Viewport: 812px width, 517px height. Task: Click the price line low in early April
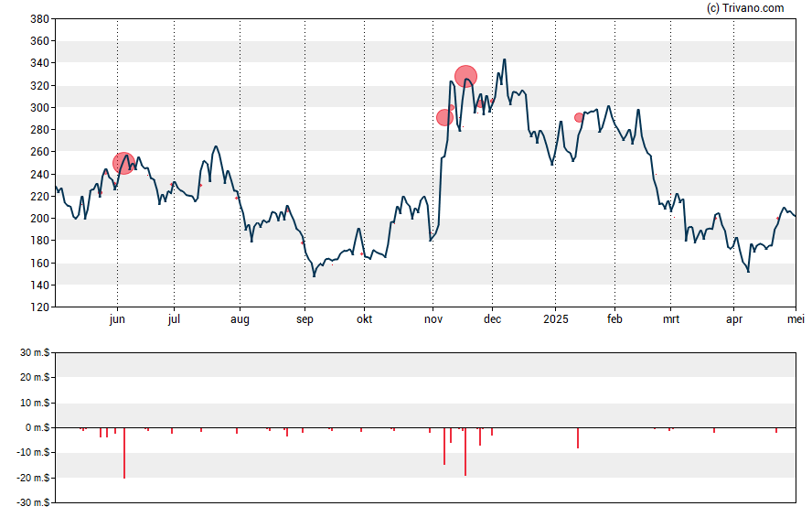point(748,272)
